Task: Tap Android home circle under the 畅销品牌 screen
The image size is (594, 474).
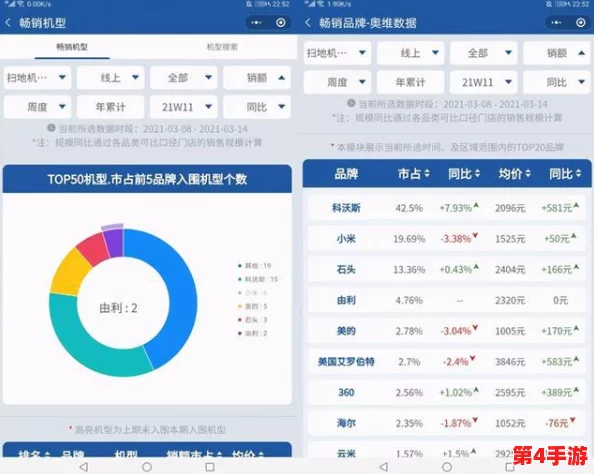Action: point(447,467)
